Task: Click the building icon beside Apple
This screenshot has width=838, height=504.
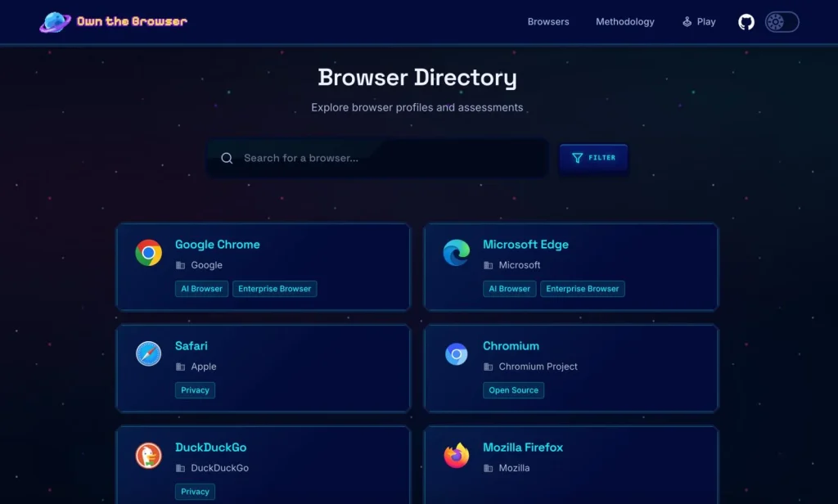Action: (x=181, y=367)
